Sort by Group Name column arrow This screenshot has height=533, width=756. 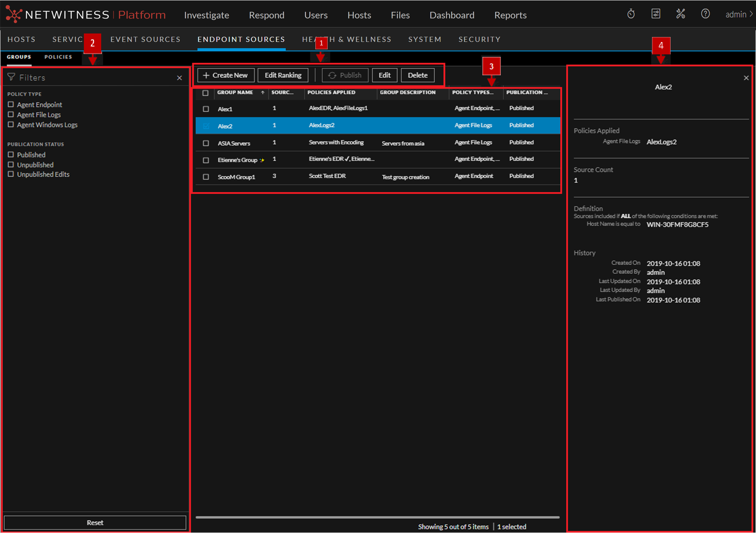(263, 93)
